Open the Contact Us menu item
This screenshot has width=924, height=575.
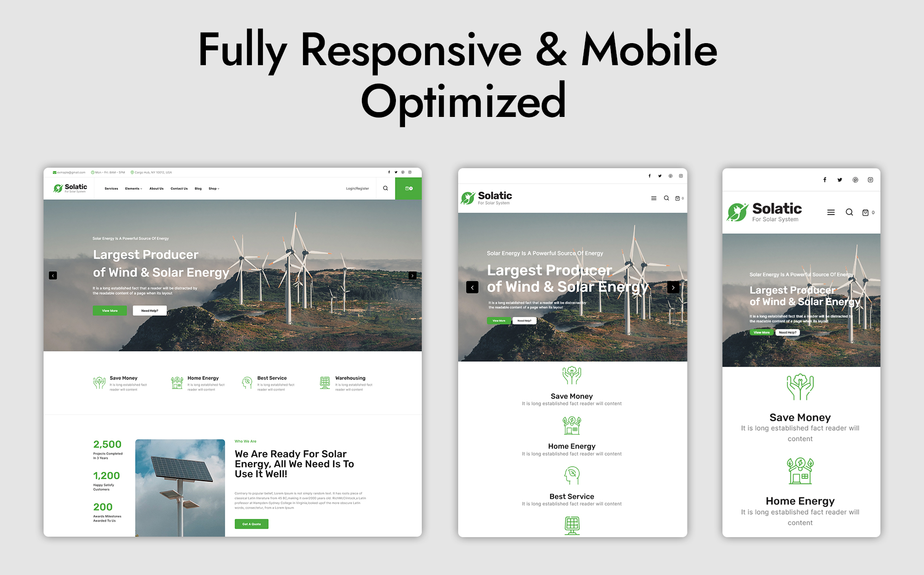179,188
